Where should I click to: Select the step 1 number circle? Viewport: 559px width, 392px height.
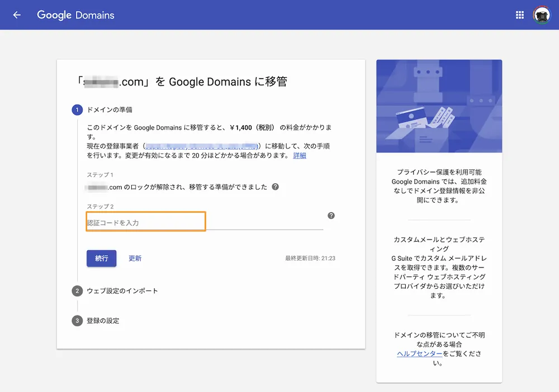coord(77,110)
